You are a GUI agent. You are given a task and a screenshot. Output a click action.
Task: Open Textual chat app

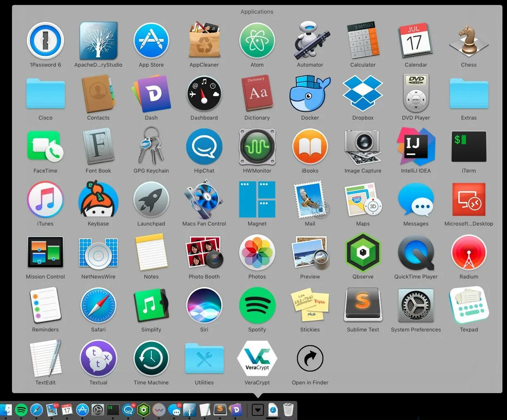[98, 359]
